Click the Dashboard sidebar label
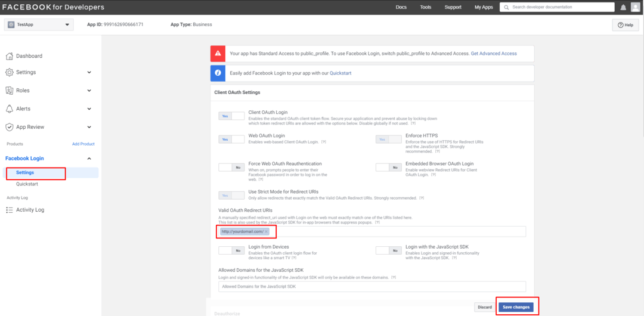Viewport: 644px width, 316px height. [29, 56]
